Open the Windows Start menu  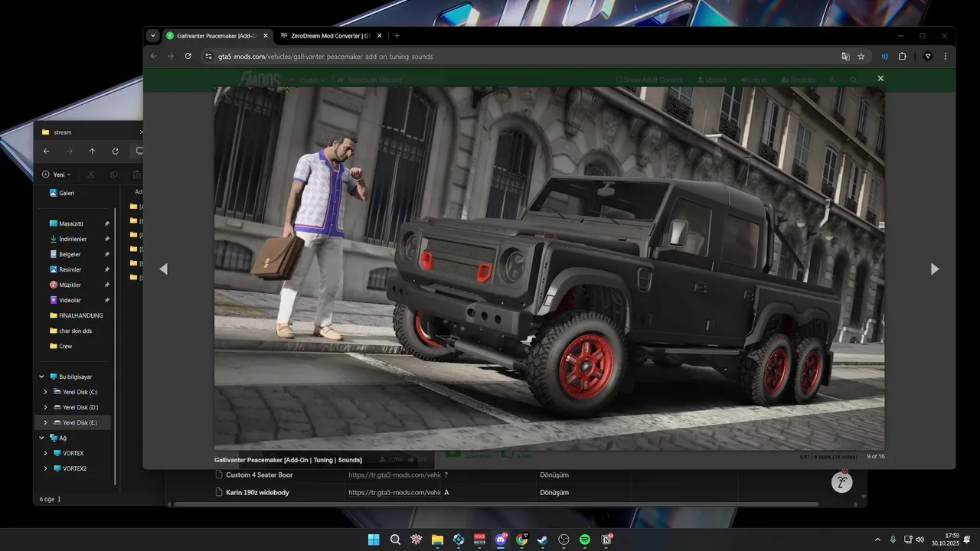coord(374,540)
